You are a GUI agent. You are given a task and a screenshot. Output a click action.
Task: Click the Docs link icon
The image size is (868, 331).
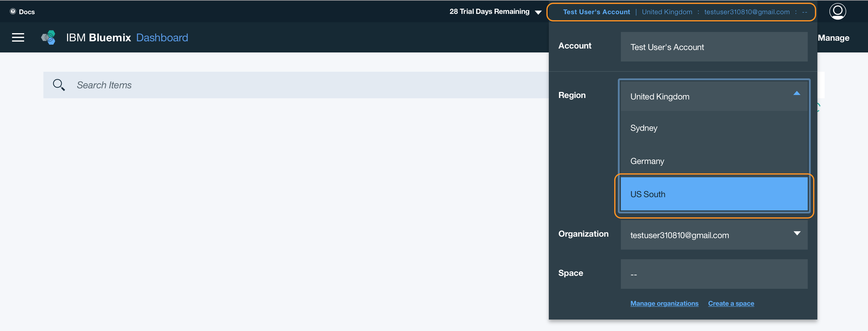pyautogui.click(x=13, y=11)
